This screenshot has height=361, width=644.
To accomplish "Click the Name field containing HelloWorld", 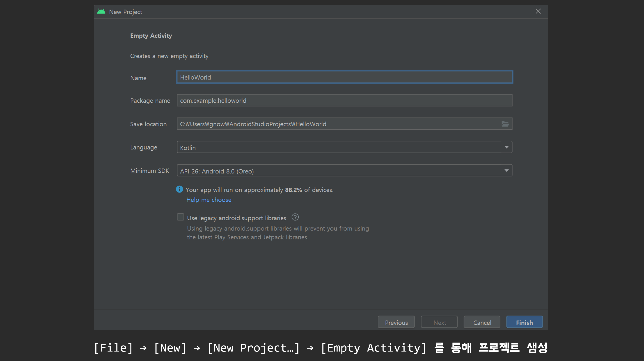I will (x=344, y=77).
